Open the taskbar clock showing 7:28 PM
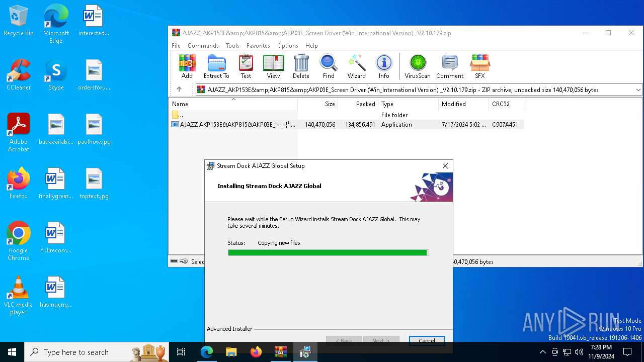Screen dimensions: 644x362 601,352
